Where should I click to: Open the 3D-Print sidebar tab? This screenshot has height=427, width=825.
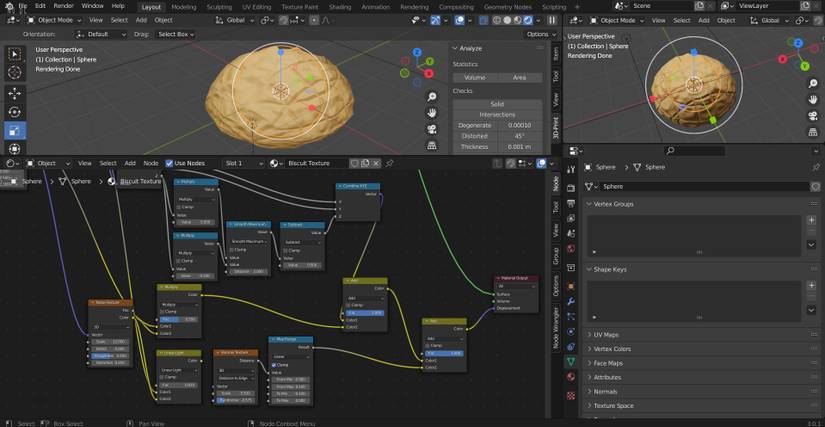(x=555, y=129)
